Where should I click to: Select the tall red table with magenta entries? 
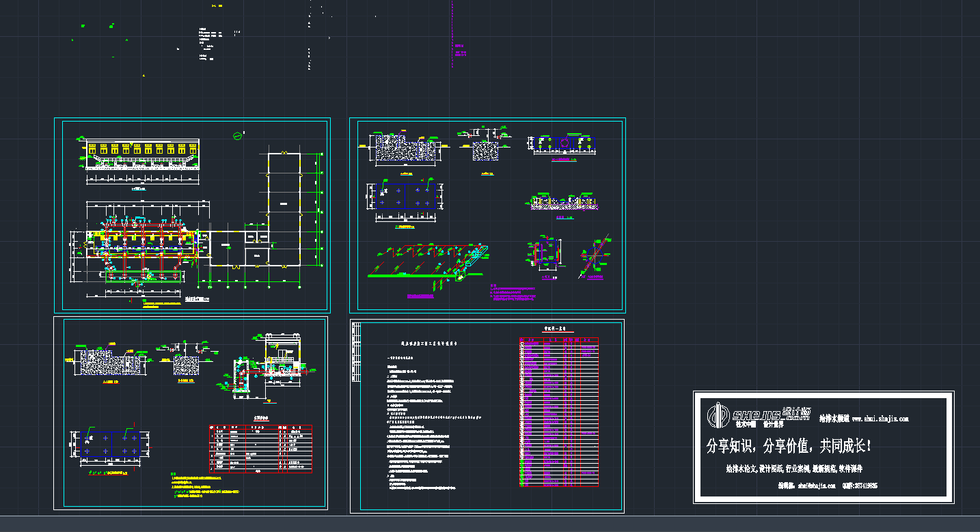click(x=559, y=412)
